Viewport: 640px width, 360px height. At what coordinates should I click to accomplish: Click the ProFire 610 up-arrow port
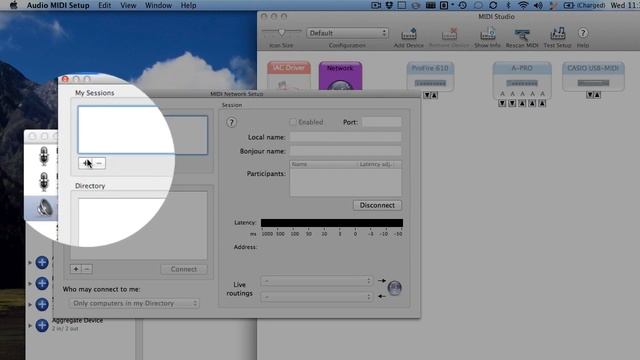[434, 95]
